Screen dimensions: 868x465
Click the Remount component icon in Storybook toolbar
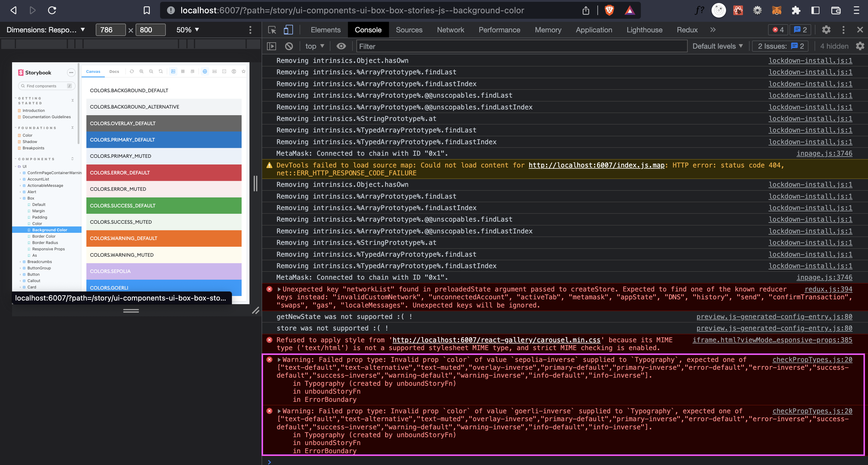click(x=132, y=71)
